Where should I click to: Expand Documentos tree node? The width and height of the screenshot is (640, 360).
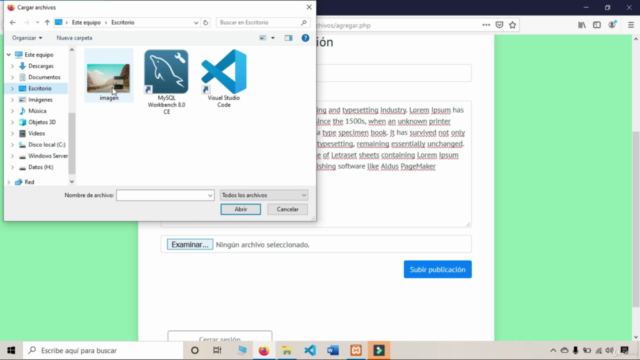(x=12, y=77)
